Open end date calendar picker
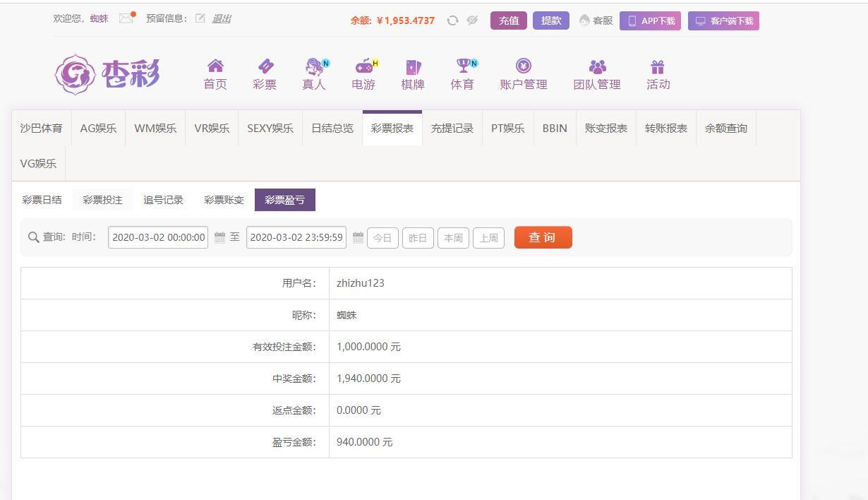 coord(358,238)
